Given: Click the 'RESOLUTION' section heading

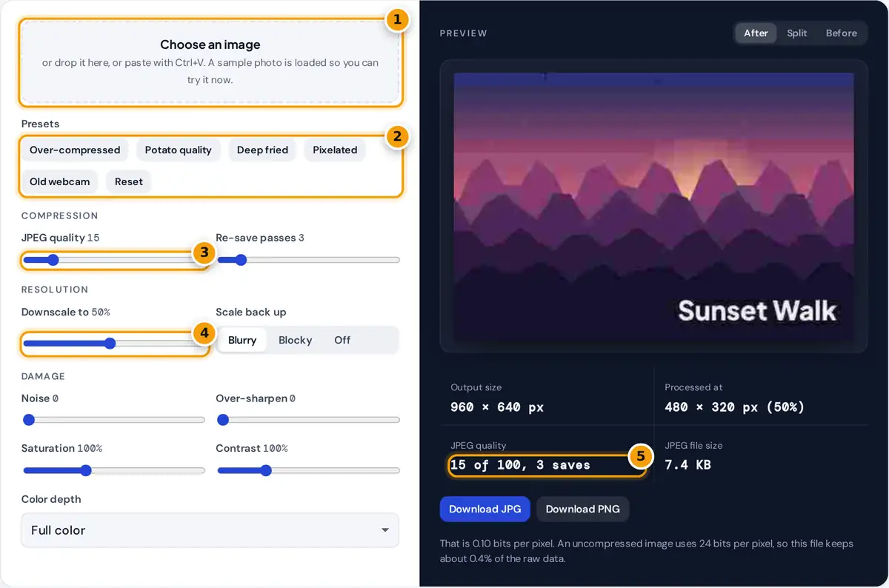Looking at the screenshot, I should click(x=55, y=290).
